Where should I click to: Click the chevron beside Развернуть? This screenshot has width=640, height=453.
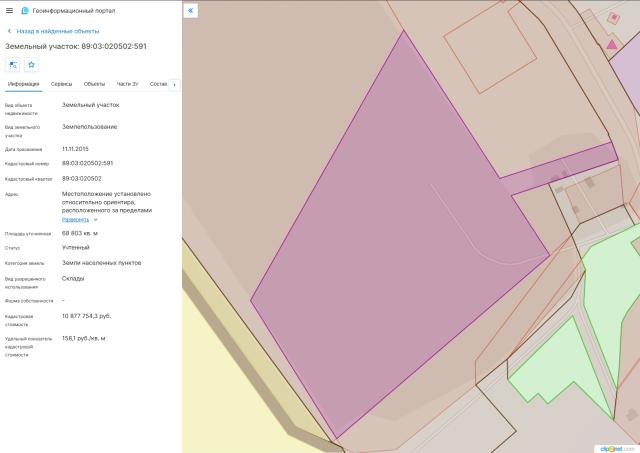[96, 219]
